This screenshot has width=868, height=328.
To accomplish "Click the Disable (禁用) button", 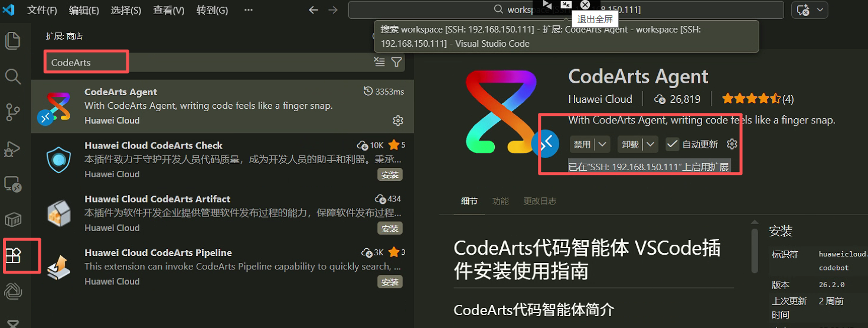I will (582, 144).
